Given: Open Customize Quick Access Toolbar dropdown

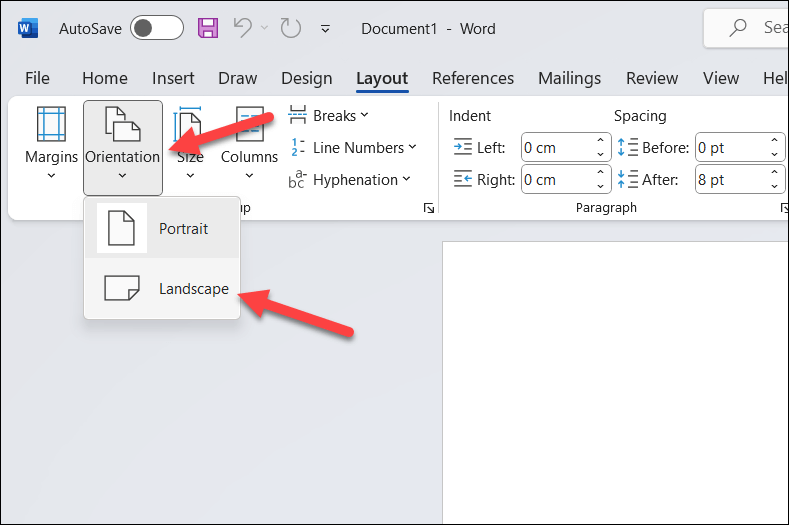Looking at the screenshot, I should pyautogui.click(x=325, y=29).
